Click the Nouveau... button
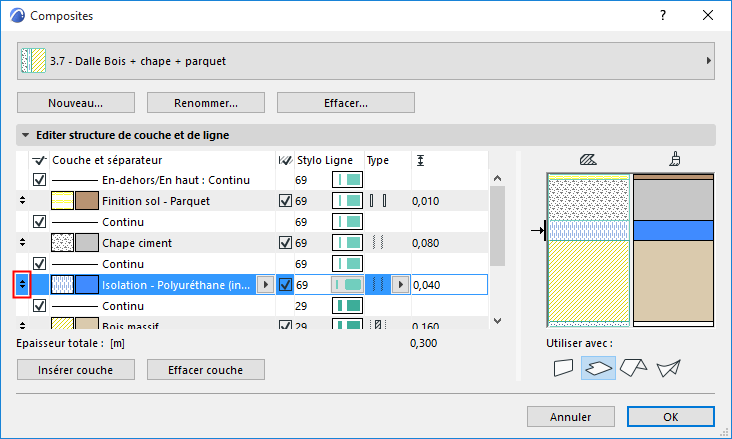732x439 pixels. [76, 103]
